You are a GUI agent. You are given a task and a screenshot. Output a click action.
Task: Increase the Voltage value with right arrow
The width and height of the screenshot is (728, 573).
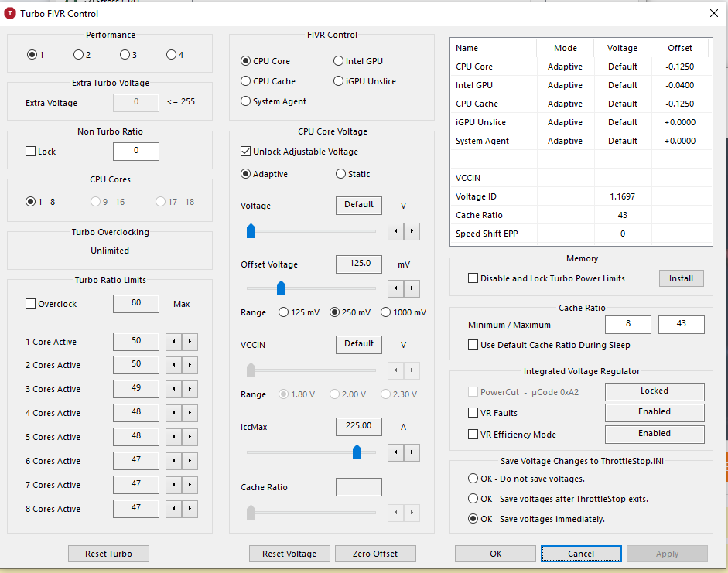click(x=412, y=230)
